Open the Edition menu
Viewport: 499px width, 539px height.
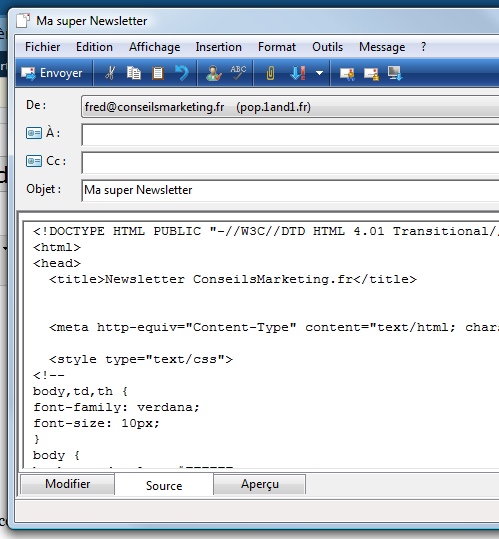pyautogui.click(x=94, y=47)
